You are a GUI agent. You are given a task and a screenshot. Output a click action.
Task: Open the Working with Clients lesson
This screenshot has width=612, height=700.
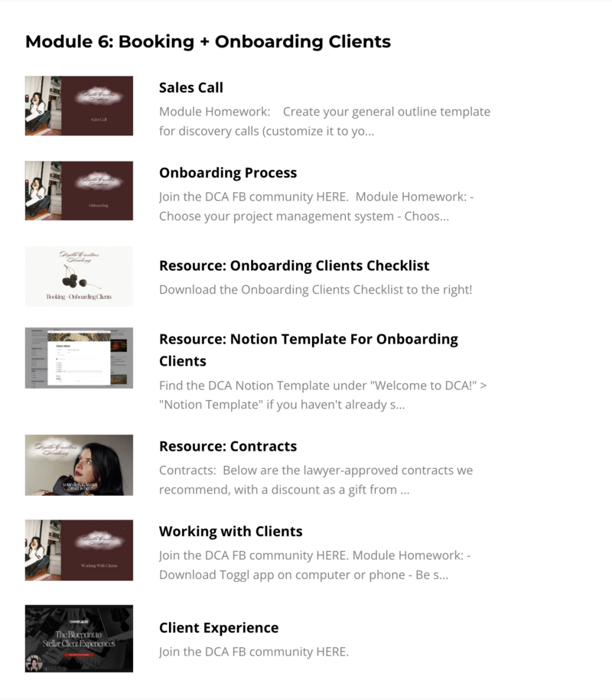pos(231,531)
